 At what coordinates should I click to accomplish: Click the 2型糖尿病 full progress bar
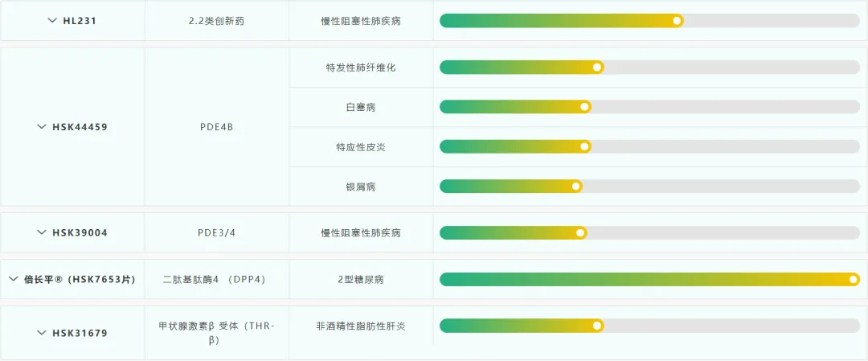(x=649, y=279)
